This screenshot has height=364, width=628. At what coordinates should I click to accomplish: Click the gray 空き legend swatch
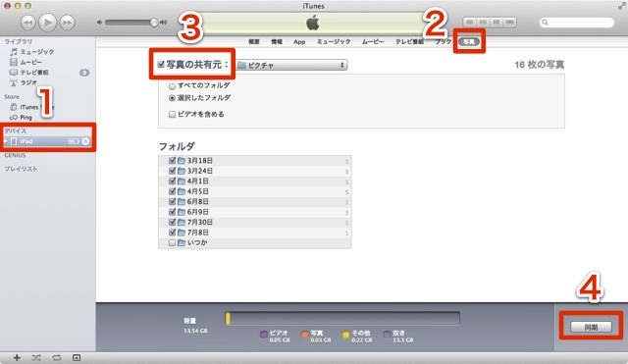(x=387, y=335)
